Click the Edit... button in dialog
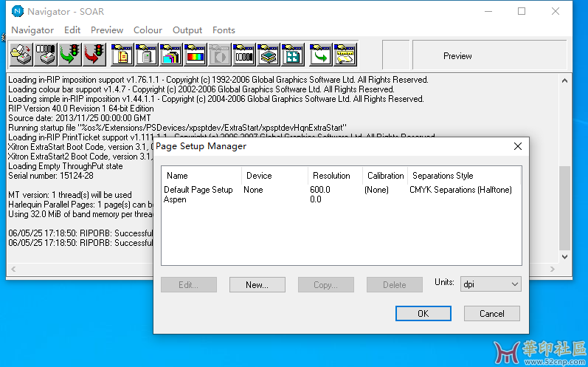The image size is (588, 367). (189, 285)
